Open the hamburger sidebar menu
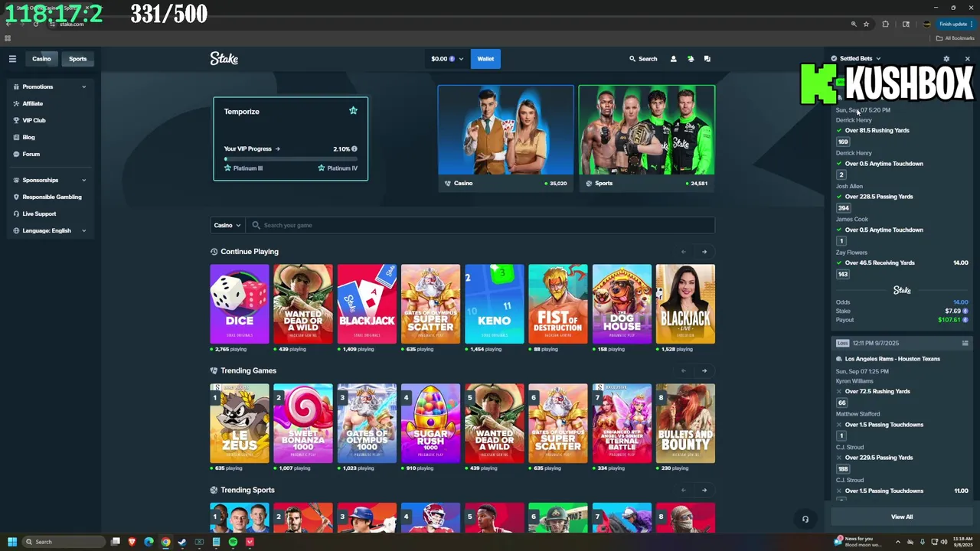This screenshot has width=980, height=551. (x=12, y=59)
